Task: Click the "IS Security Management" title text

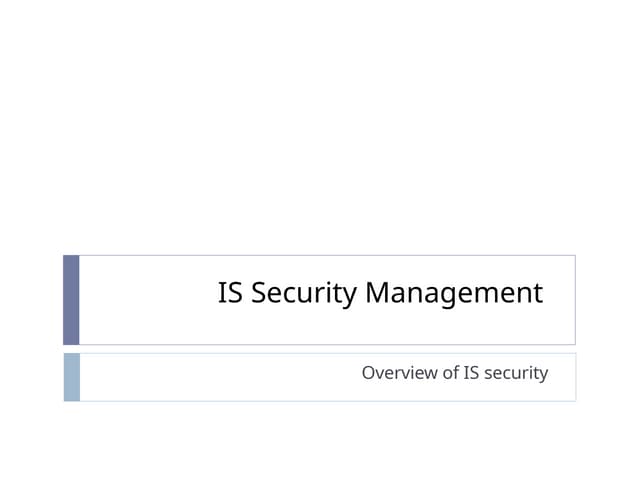Action: pos(380,294)
